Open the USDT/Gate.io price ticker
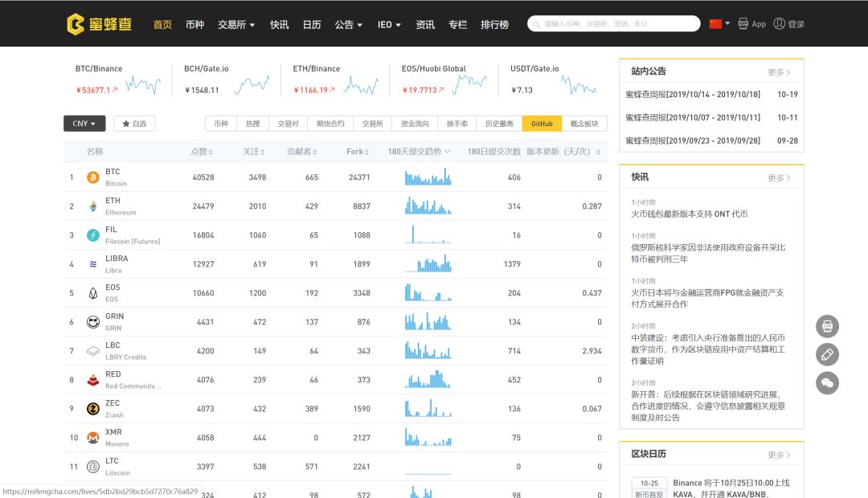The width and height of the screenshot is (868, 498). point(554,80)
